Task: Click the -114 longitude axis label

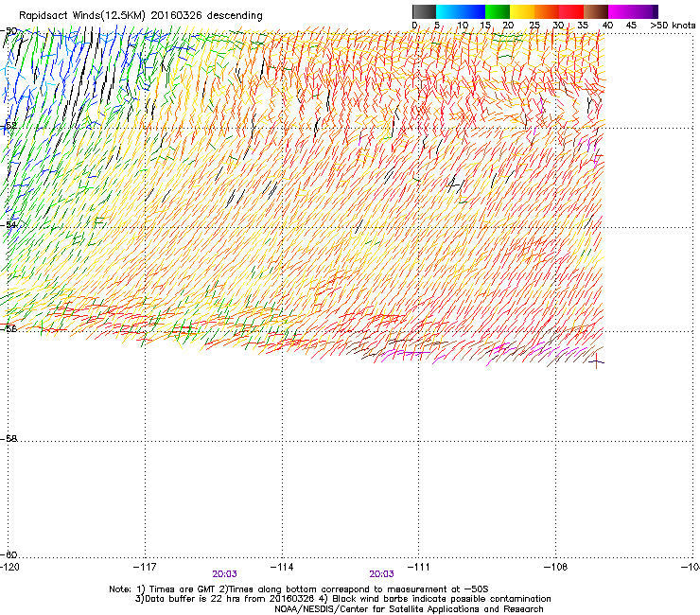Action: (282, 567)
